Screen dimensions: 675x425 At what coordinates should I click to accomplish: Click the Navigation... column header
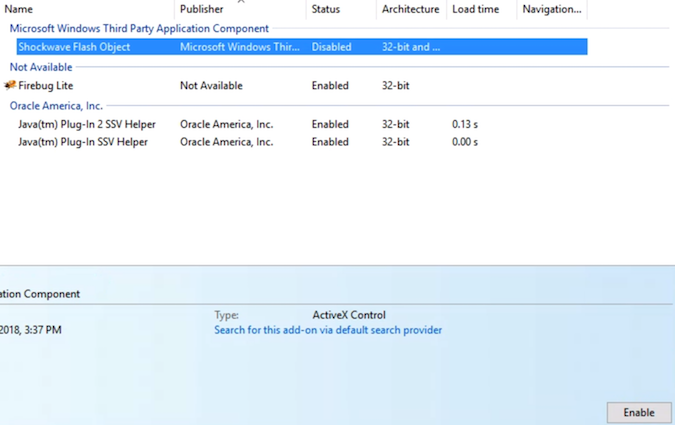pos(552,9)
